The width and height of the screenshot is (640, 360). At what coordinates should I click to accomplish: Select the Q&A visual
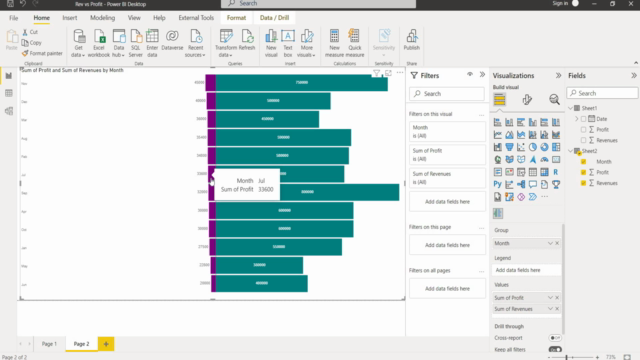533,184
